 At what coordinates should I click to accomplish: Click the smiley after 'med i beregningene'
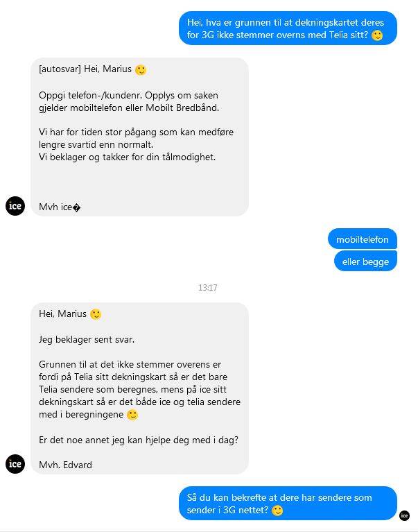coord(132,415)
